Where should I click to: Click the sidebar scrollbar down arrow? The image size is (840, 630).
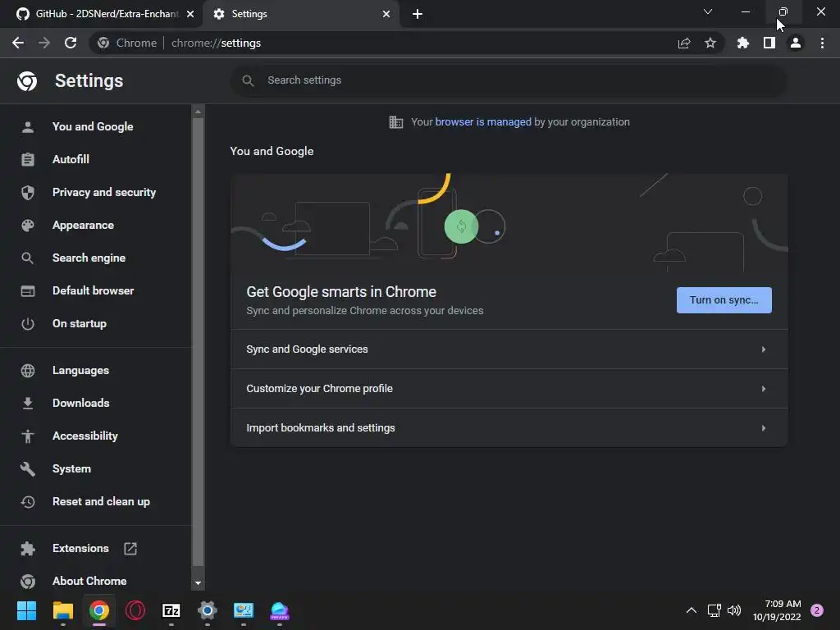[x=198, y=583]
